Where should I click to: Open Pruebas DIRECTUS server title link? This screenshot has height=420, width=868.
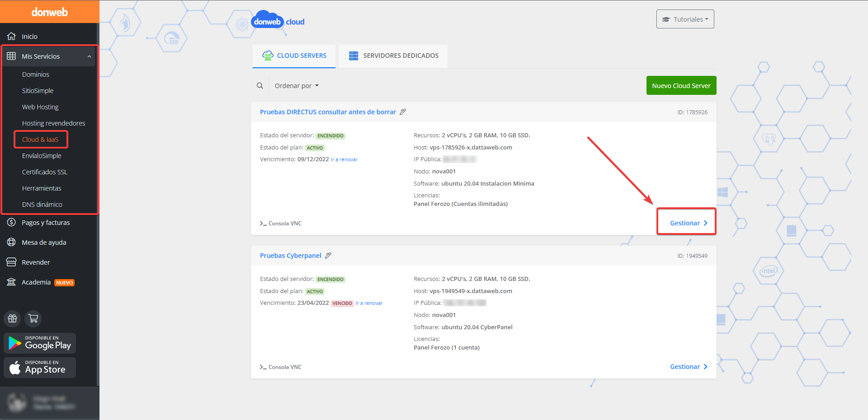coord(328,112)
